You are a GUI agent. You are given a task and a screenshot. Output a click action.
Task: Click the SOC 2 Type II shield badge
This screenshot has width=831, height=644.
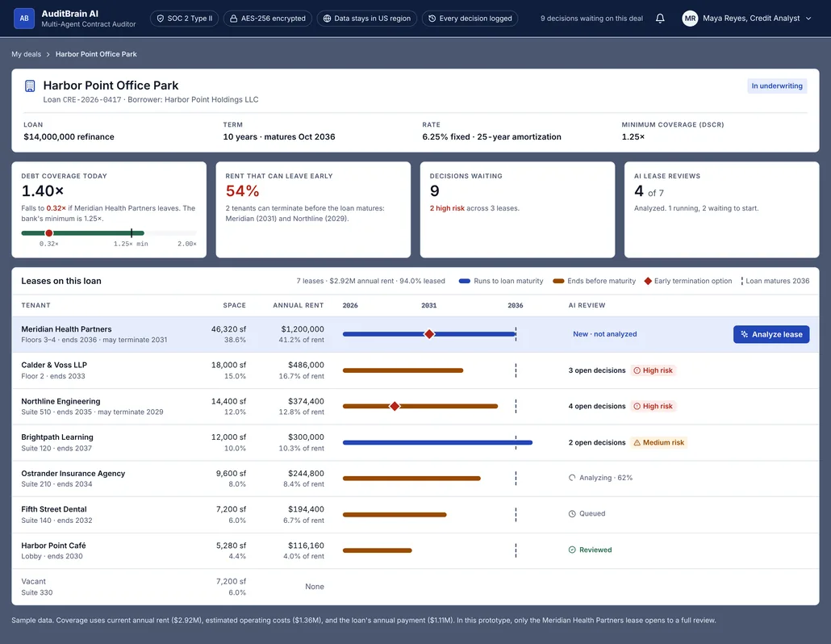pos(185,18)
